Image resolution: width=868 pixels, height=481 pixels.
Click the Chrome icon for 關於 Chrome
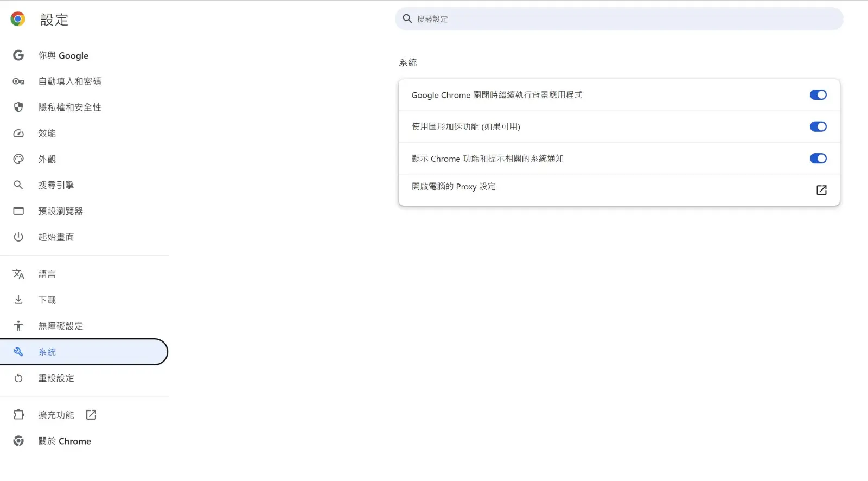(18, 441)
